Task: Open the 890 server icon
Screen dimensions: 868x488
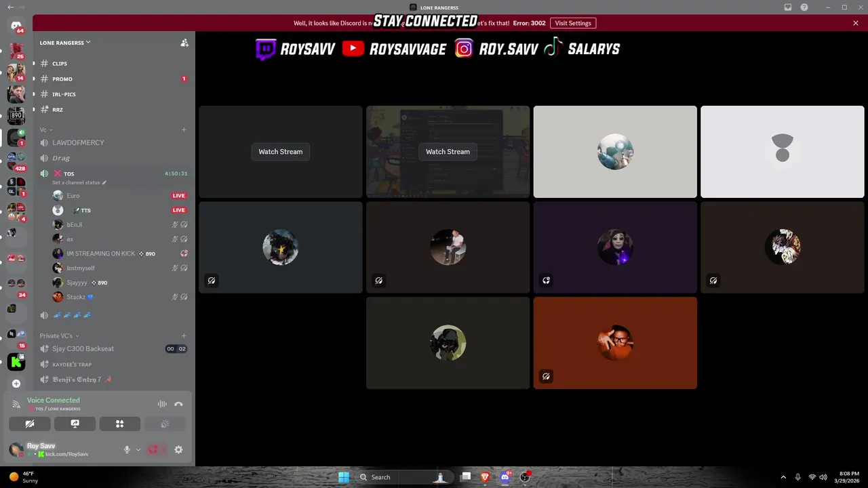Action: pos(16,115)
